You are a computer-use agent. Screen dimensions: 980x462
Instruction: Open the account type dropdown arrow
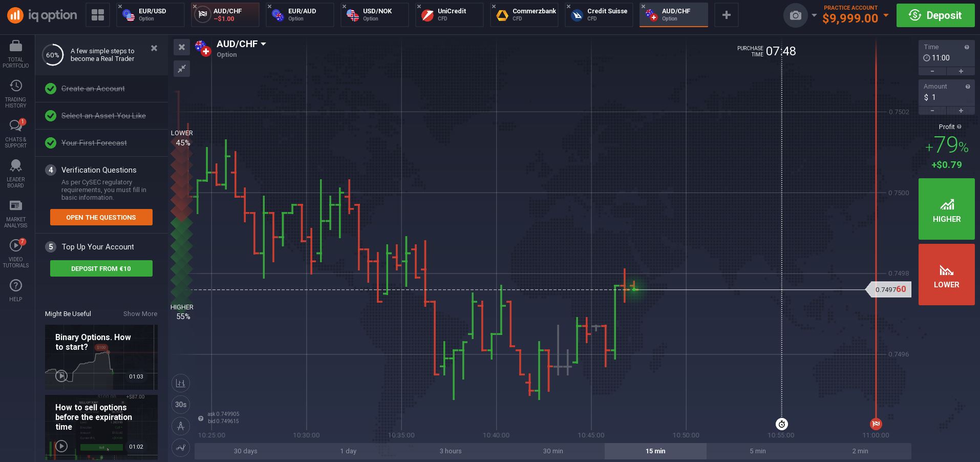(886, 15)
